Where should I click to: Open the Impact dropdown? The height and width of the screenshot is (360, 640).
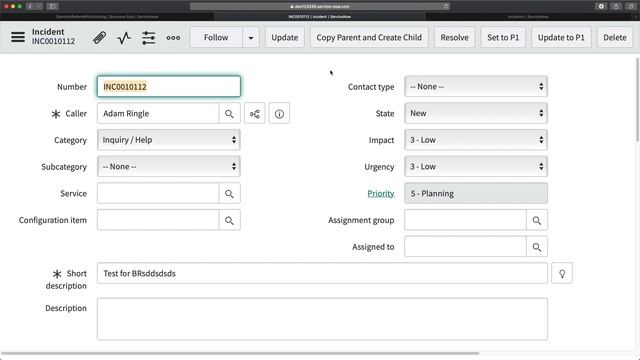[476, 140]
